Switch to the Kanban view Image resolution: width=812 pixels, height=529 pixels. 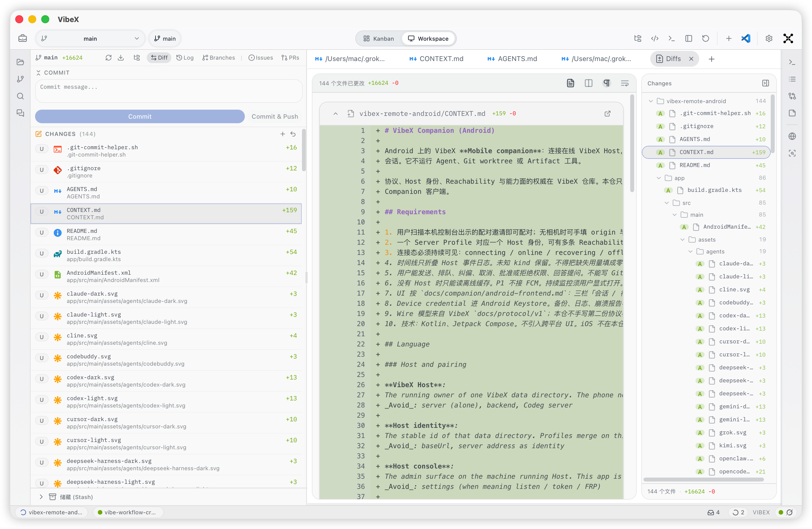pyautogui.click(x=379, y=38)
